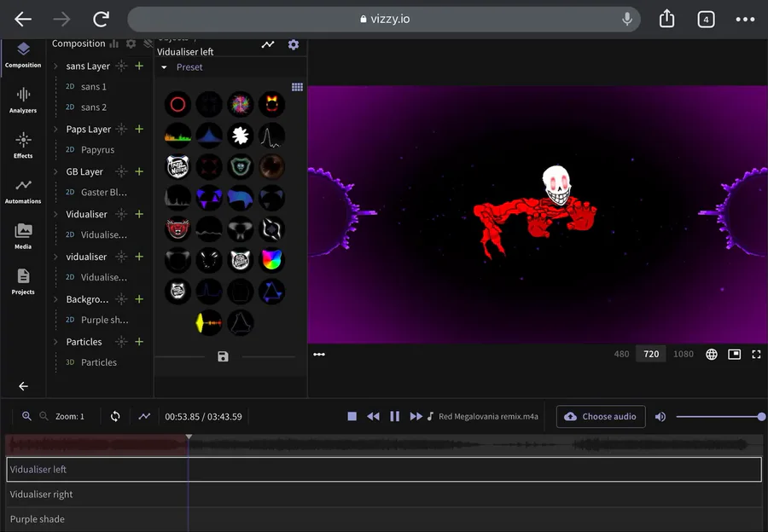
Task: Adjust the volume slider
Action: (719, 417)
